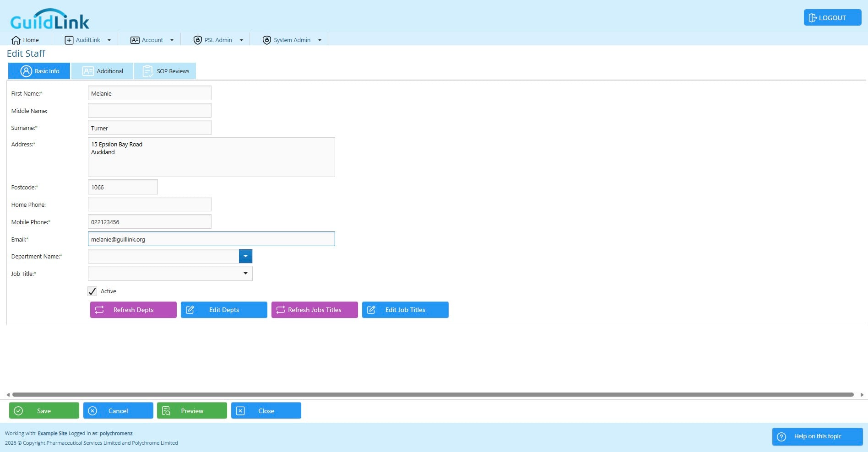Expand the Account menu arrow

coord(172,40)
